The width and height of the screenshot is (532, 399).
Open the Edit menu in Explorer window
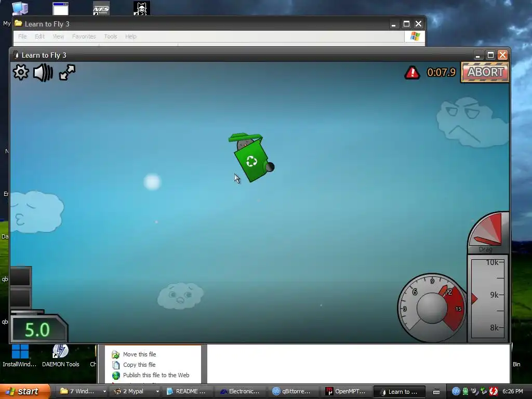tap(39, 36)
